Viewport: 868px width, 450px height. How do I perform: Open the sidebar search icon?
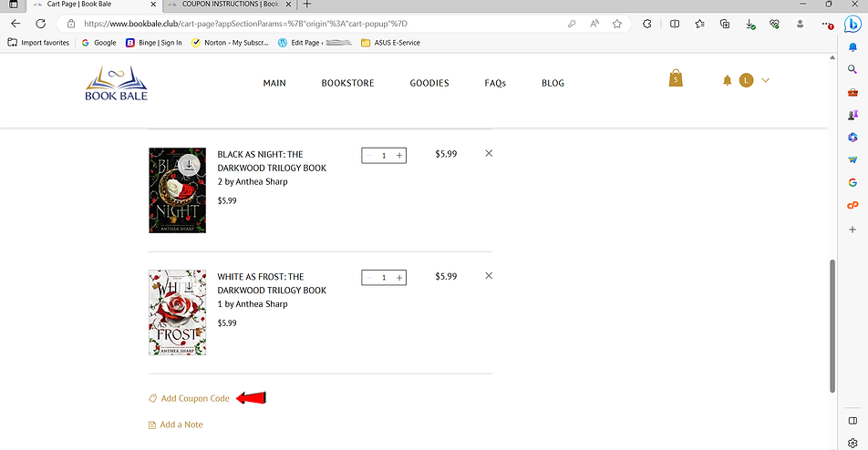pyautogui.click(x=852, y=69)
